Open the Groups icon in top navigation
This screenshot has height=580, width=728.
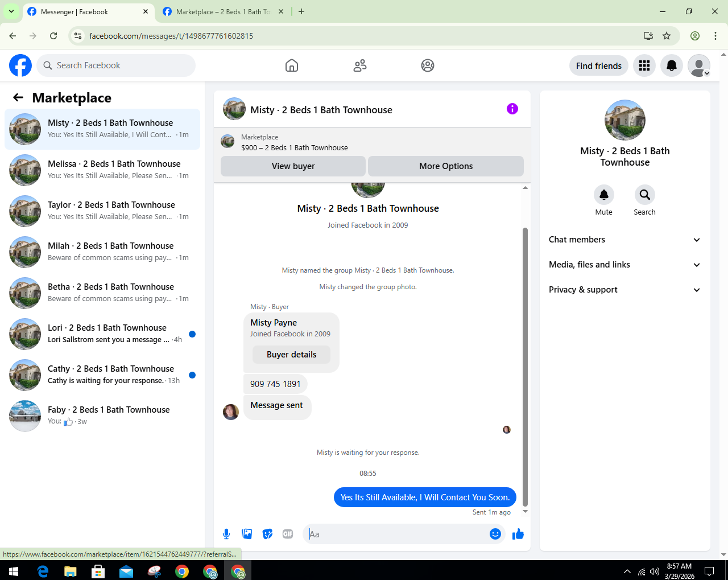[428, 65]
